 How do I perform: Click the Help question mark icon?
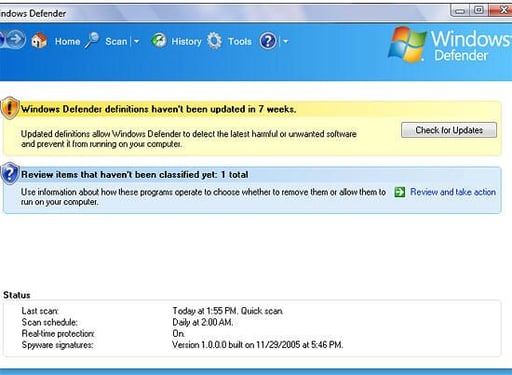[x=268, y=41]
